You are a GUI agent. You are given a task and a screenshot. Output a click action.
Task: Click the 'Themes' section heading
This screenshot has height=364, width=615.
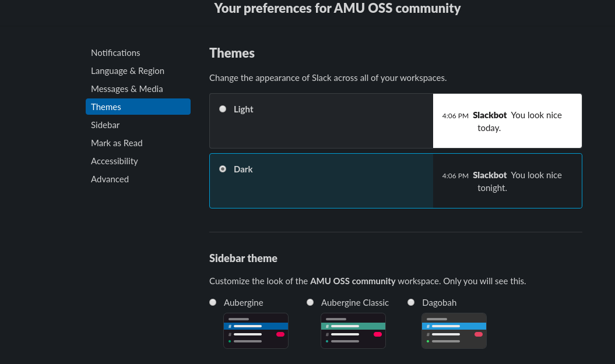point(232,53)
